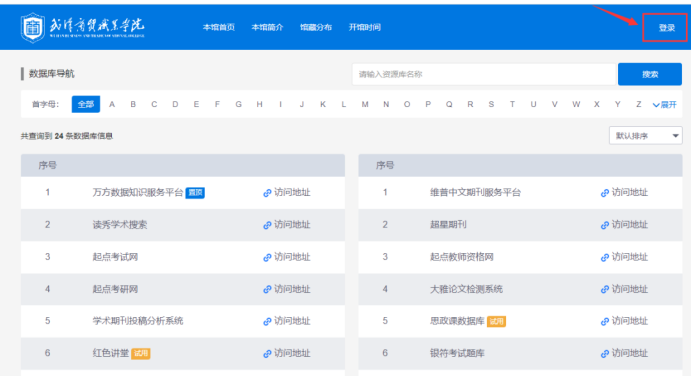692x376 pixels.
Task: Click link icon for 思政课数据库
Action: pos(605,321)
